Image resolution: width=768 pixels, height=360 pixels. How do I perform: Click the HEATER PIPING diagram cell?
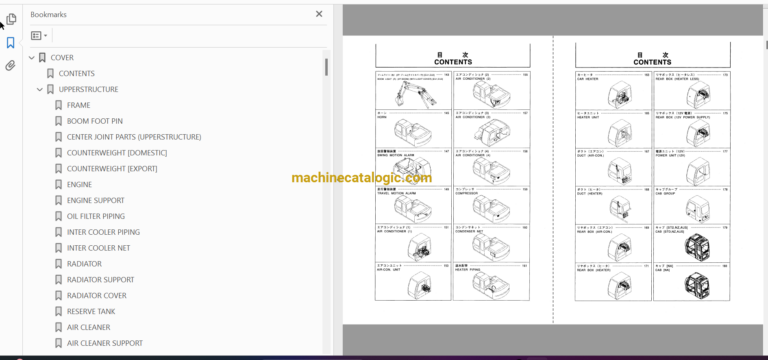pyautogui.click(x=491, y=281)
